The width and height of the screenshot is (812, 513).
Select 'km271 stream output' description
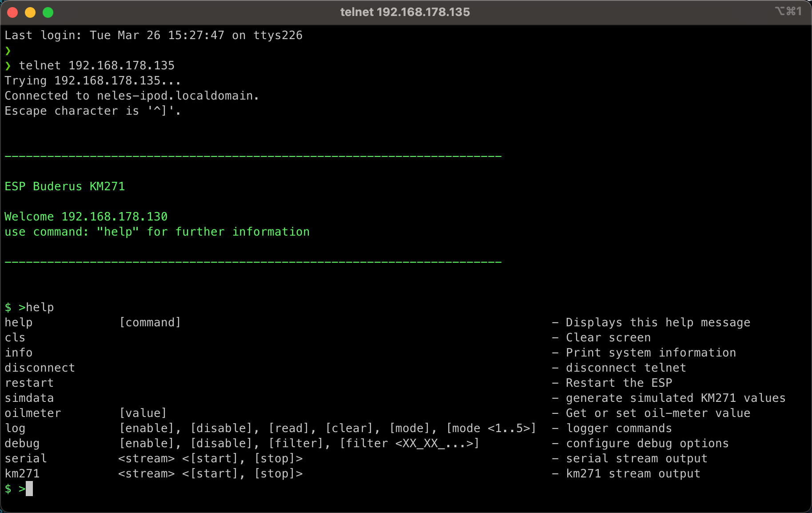click(633, 473)
